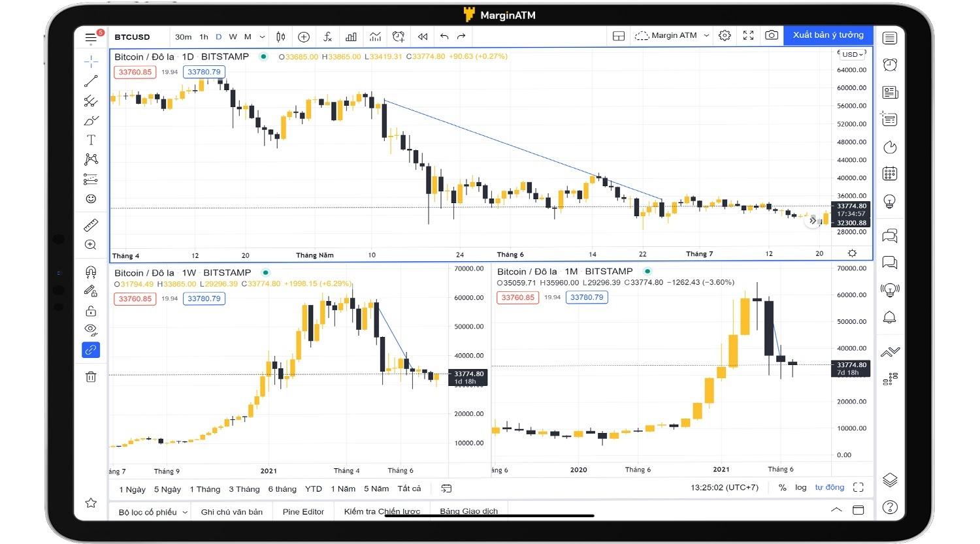Screen dimensions: 980x544
Task: Open the fx indicators menu
Action: (327, 37)
